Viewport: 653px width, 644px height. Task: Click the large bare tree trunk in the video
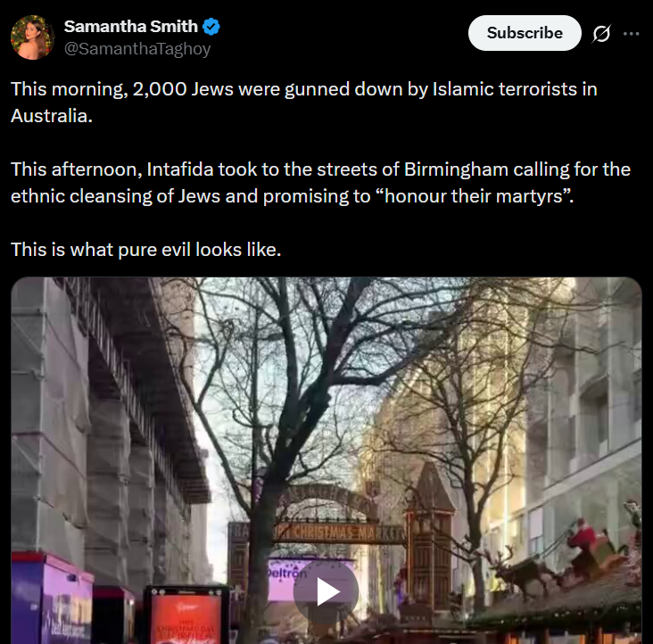point(262,541)
